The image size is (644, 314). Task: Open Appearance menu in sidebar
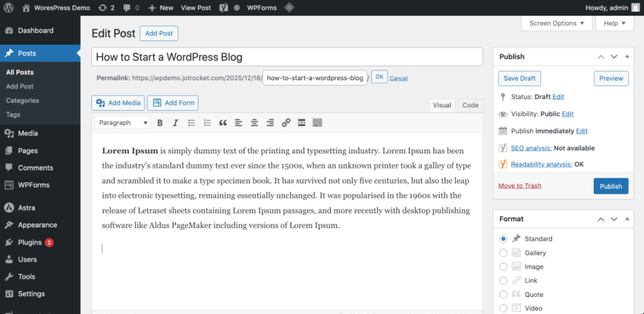click(40, 225)
